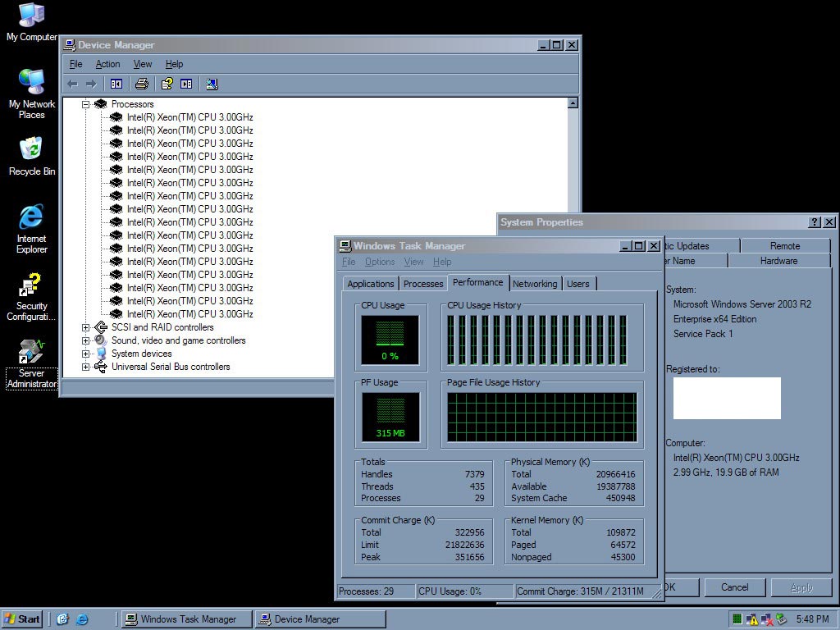Expand the System devices node
Screen dimensions: 840x630
click(85, 354)
